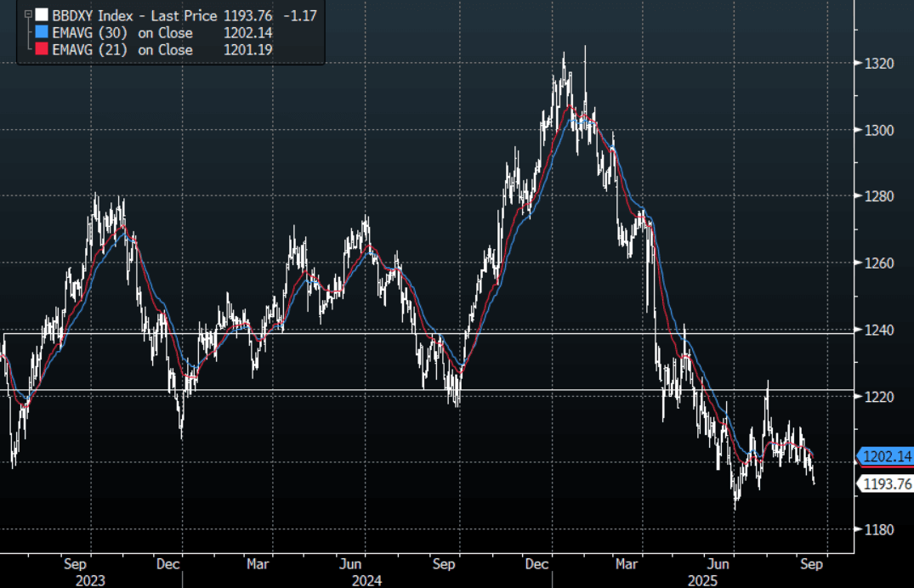Select the EMAVG (30) on Close legend entry
The height and width of the screenshot is (588, 914).
[x=122, y=33]
